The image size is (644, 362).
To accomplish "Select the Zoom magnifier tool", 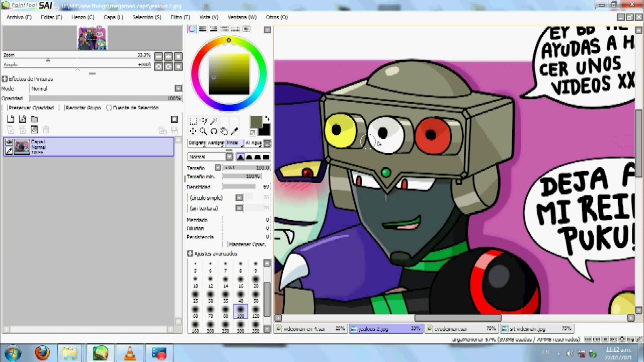I will point(203,131).
